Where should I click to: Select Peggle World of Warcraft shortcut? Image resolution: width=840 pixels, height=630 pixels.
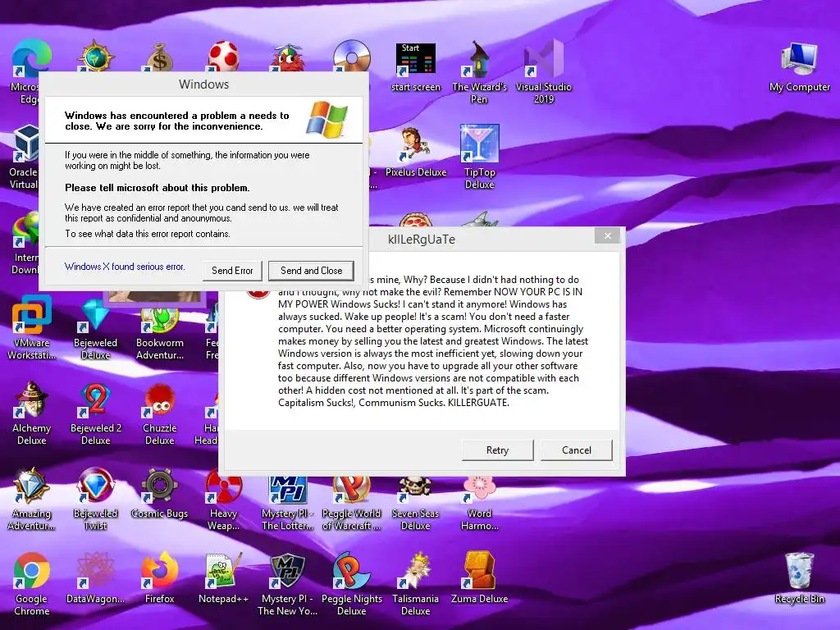point(351,504)
